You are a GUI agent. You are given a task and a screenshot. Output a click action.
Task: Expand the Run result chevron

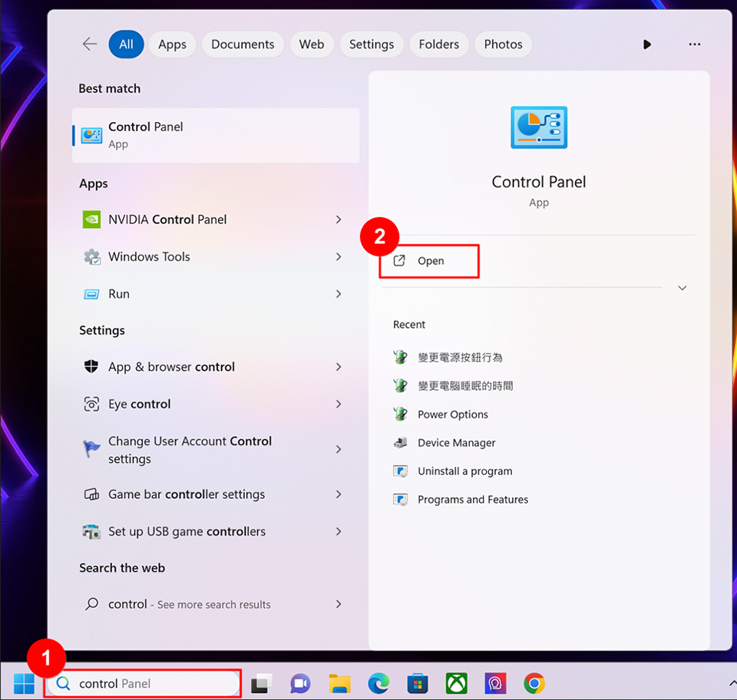tap(339, 294)
